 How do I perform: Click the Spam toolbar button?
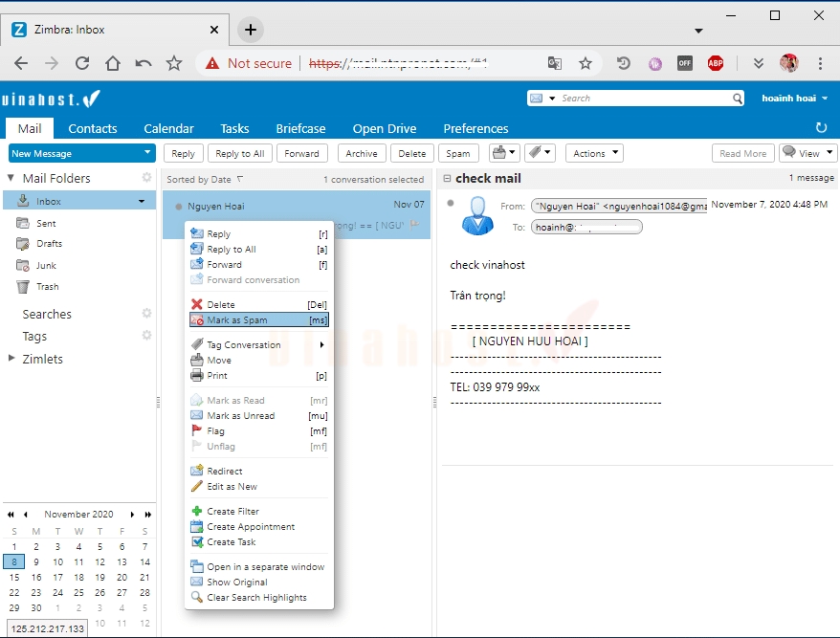458,153
